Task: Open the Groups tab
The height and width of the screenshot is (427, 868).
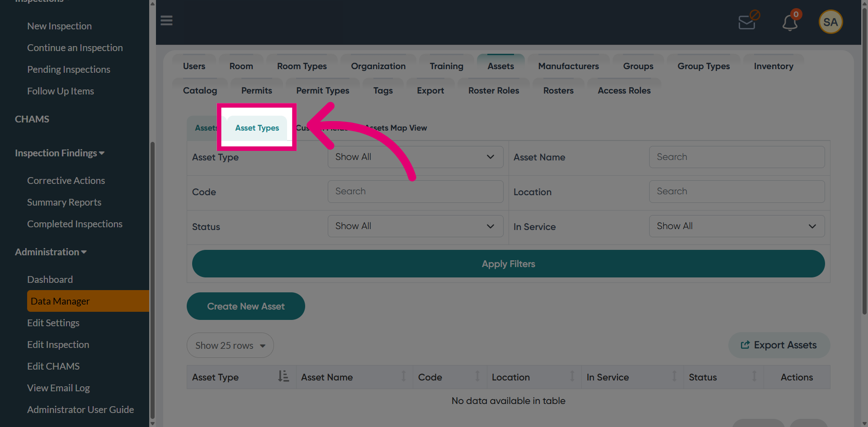Action: (638, 66)
